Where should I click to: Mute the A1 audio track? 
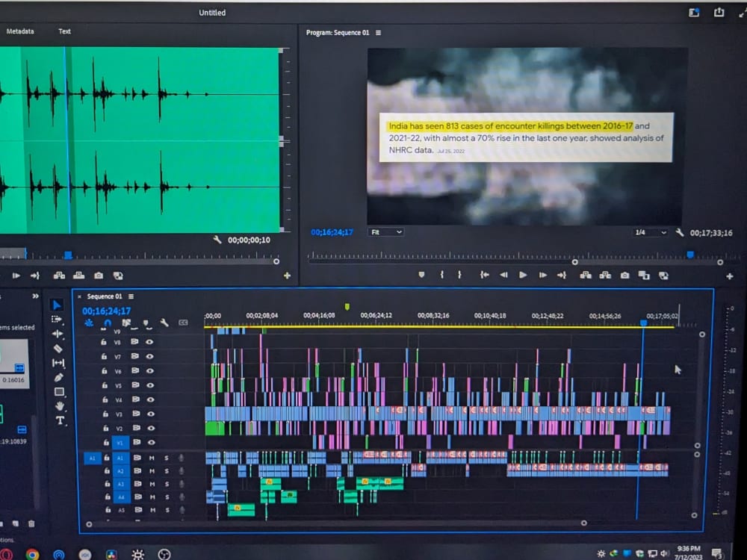tap(152, 458)
